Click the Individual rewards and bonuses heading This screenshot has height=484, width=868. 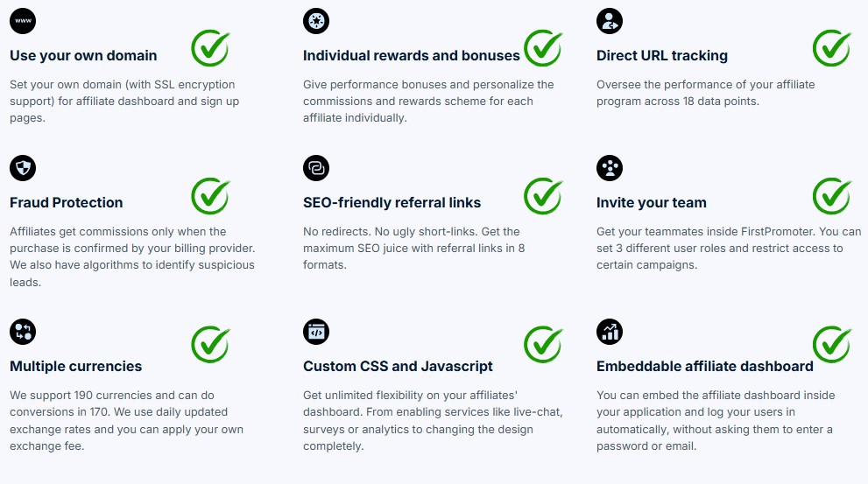(x=412, y=55)
